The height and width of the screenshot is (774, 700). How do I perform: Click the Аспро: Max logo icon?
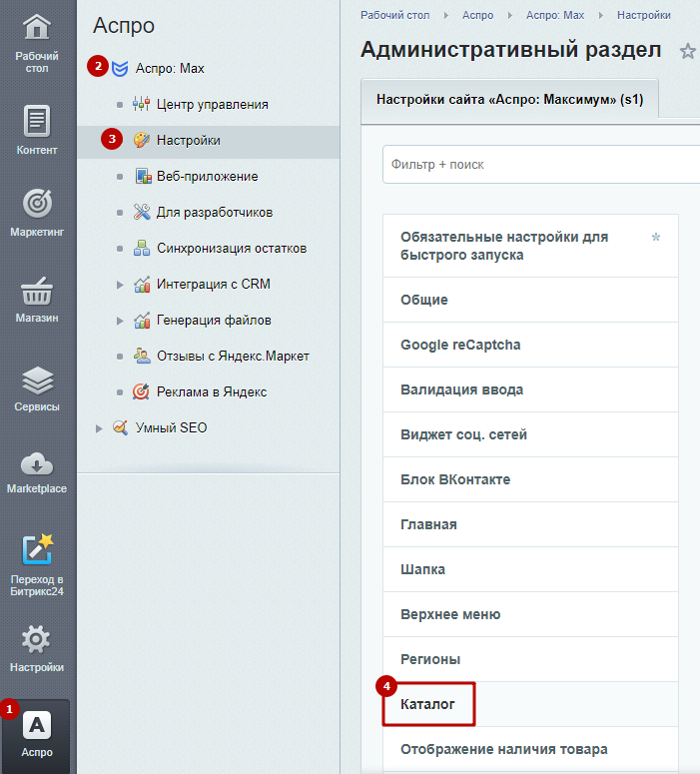point(120,69)
